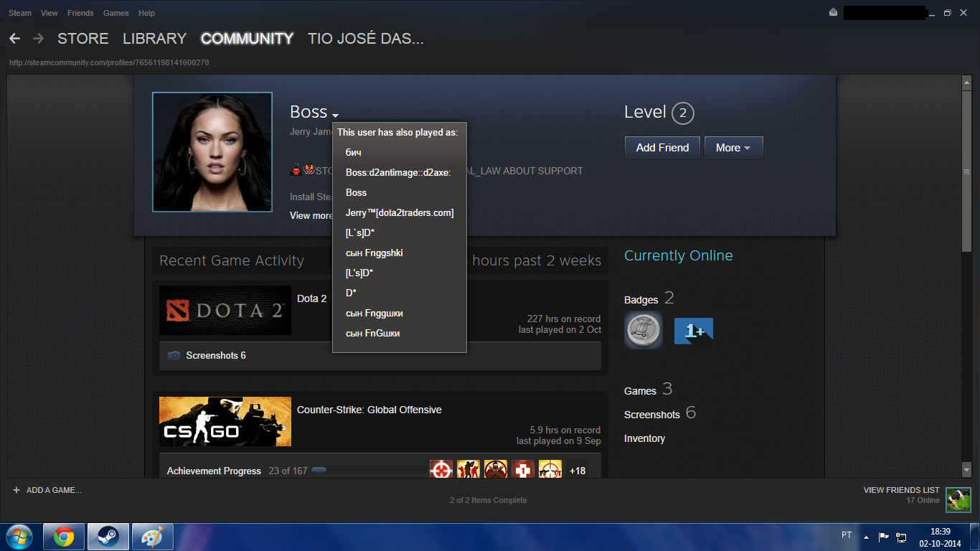Click the steamcommunity.com URL bar
Viewport: 980px width, 551px height.
coord(109,62)
